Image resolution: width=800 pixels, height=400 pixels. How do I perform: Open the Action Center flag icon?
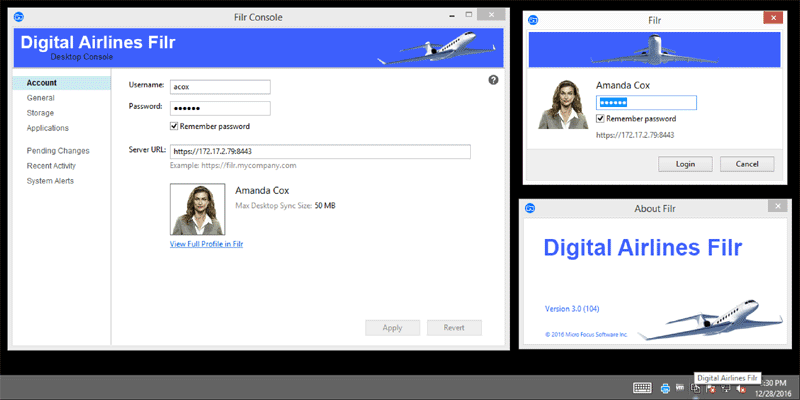[711, 389]
